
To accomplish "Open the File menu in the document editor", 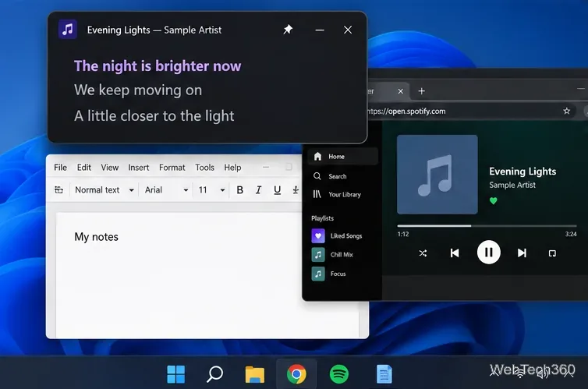I will (60, 168).
